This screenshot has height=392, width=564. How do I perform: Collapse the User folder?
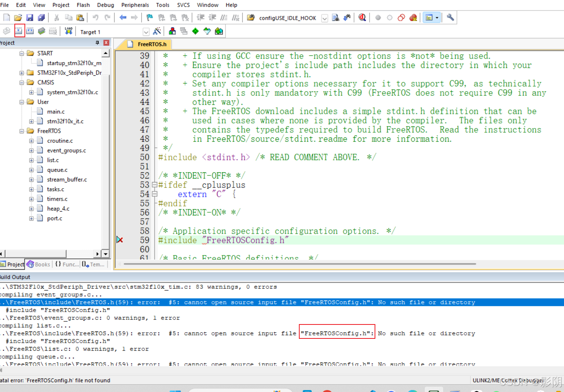[x=22, y=102]
